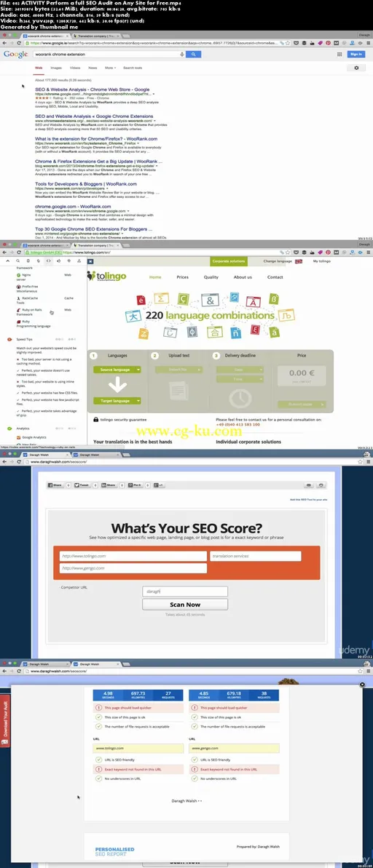Open 'Top 30 Google Chrome SEO Extensions' result

coord(94,228)
